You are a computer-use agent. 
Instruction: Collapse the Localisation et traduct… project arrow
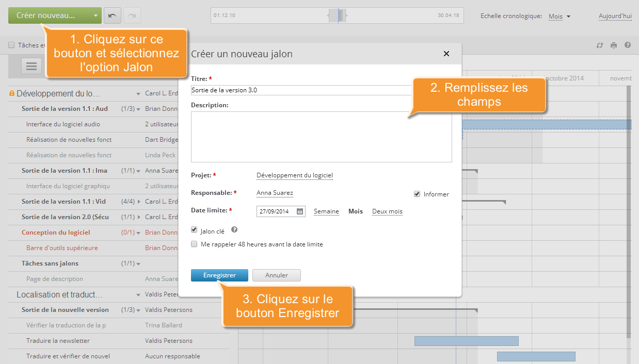click(138, 295)
